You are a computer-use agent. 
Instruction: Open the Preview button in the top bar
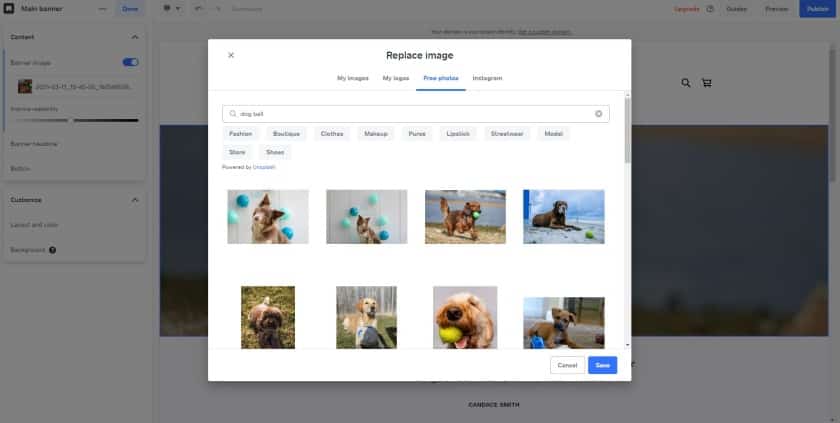click(x=776, y=9)
